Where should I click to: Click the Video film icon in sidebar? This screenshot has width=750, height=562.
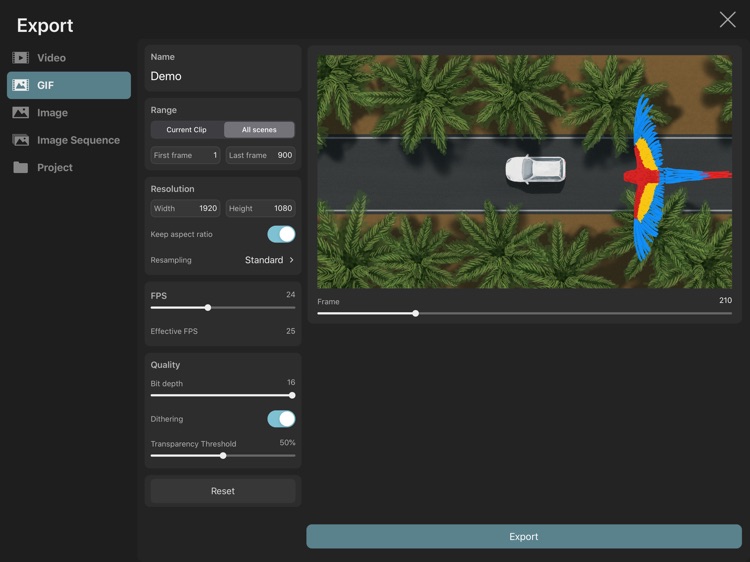point(20,58)
